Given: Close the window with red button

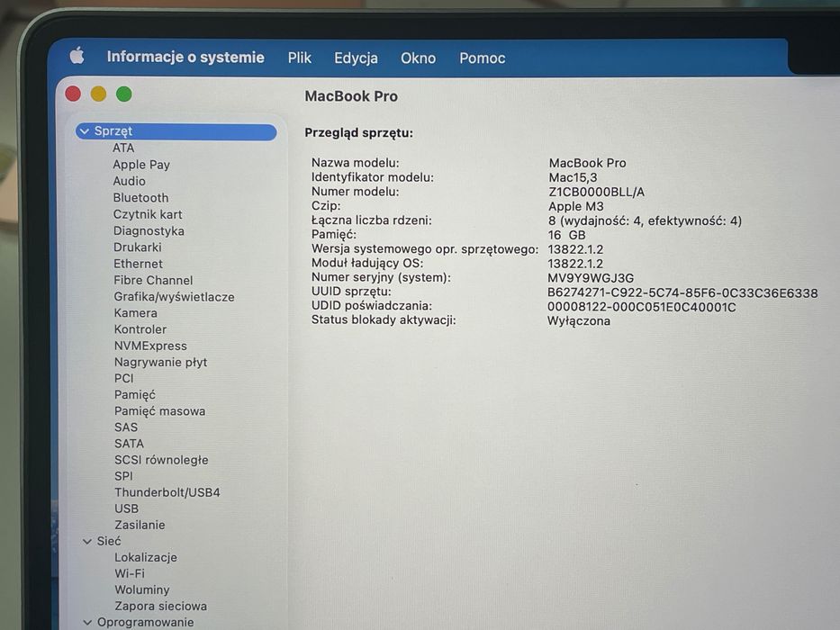Looking at the screenshot, I should pos(73,94).
